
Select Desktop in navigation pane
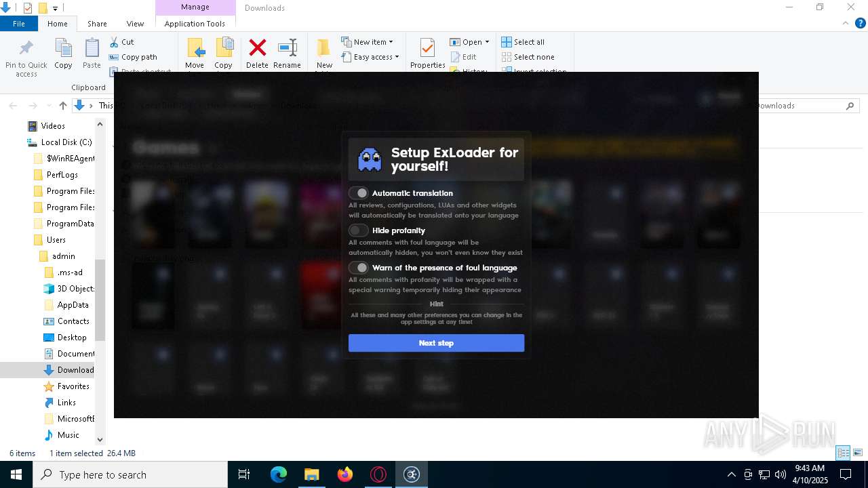[x=72, y=338]
